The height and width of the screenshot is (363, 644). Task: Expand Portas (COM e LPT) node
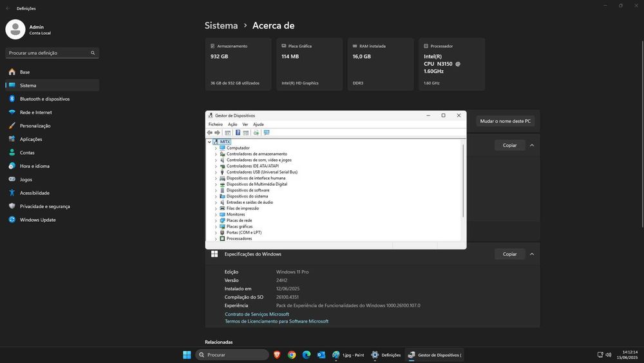point(216,233)
